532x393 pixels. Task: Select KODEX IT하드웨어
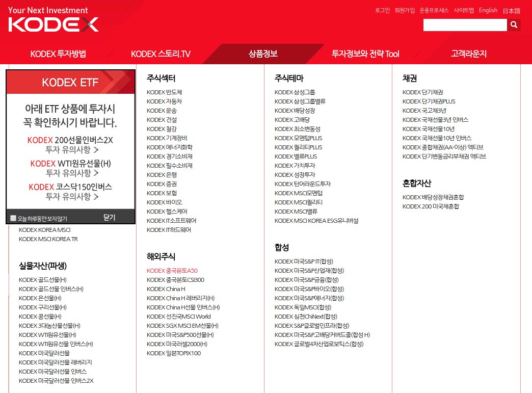tap(169, 230)
